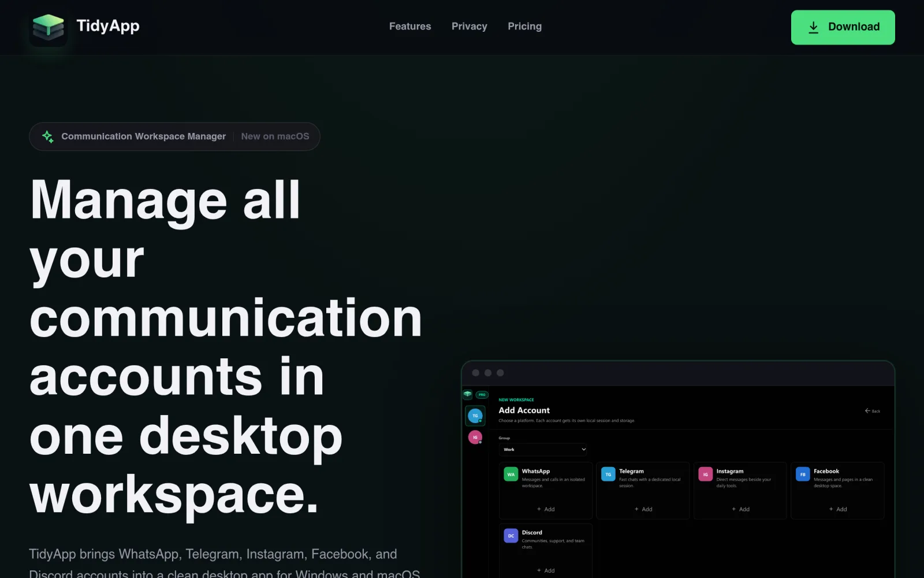Click Add on the WhatsApp card
This screenshot has height=578, width=924.
(546, 509)
